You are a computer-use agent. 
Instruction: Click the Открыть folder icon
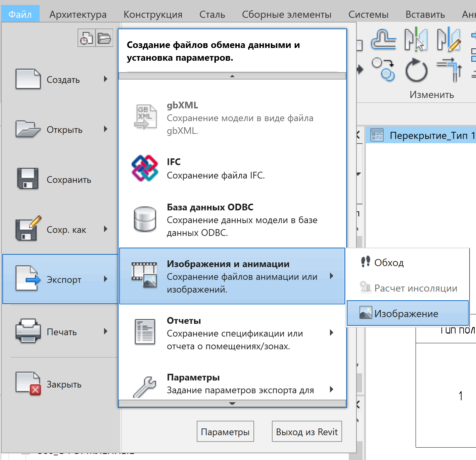28,129
